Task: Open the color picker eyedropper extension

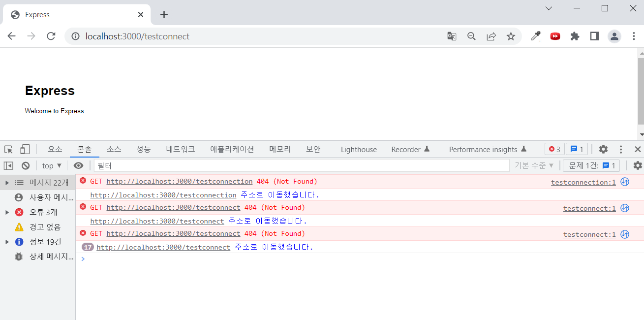Action: tap(535, 36)
